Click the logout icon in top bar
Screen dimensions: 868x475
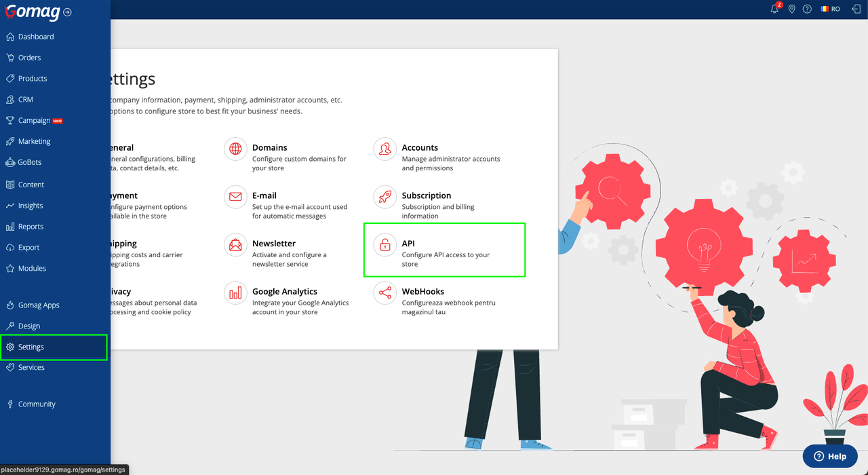[856, 9]
